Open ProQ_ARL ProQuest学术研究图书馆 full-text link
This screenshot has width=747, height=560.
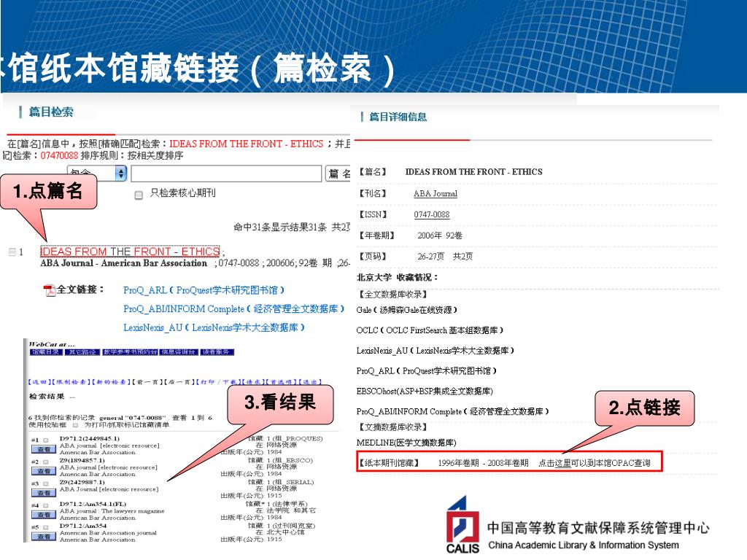click(x=204, y=290)
